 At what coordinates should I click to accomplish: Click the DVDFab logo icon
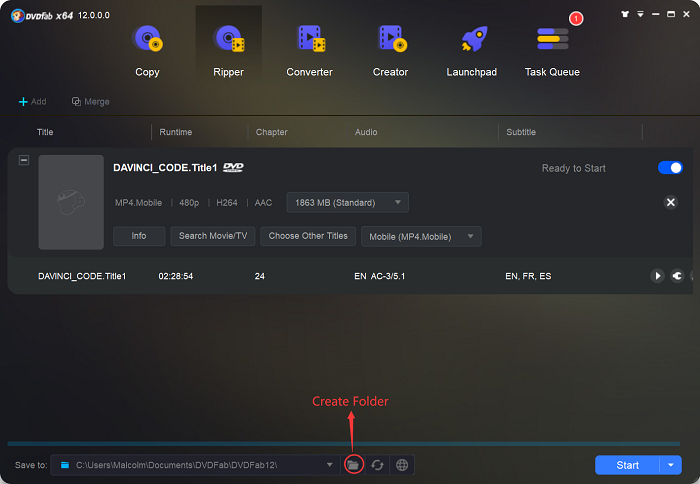pos(17,16)
